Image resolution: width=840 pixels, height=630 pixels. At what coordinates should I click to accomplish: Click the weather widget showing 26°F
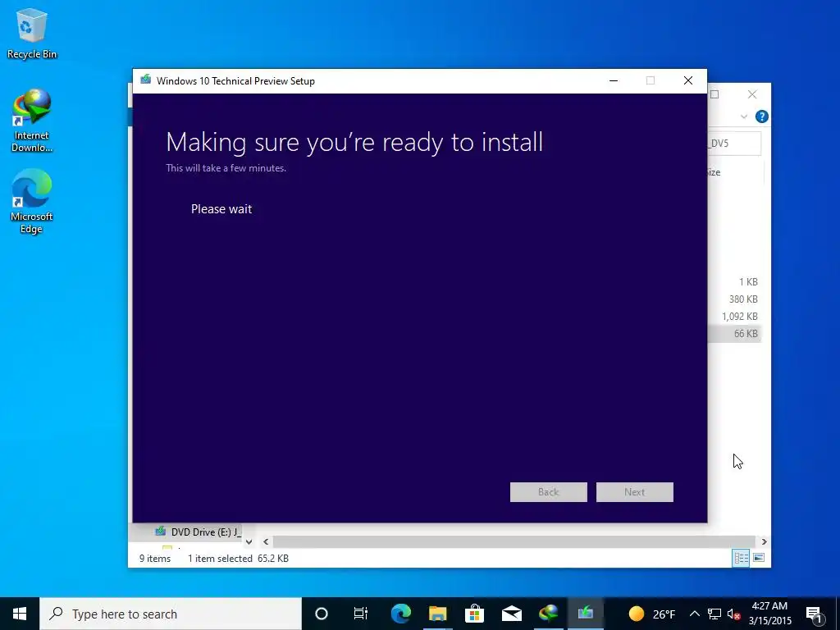[x=651, y=614]
